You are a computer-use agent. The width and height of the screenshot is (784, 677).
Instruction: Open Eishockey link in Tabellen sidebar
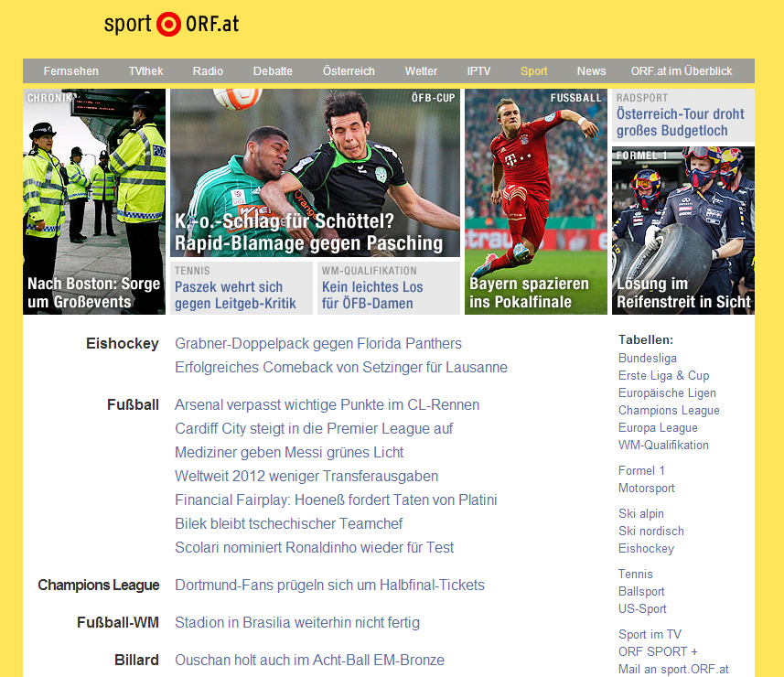[x=646, y=549]
